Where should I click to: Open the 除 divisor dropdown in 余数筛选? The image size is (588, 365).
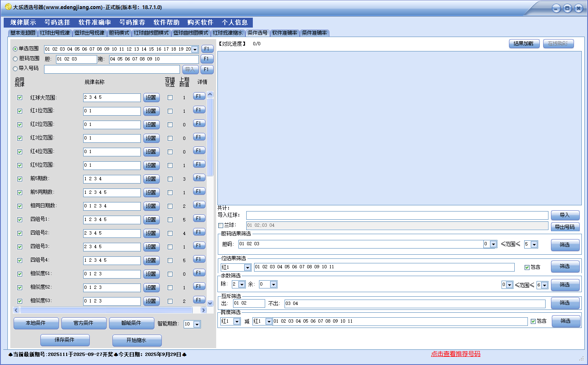tap(242, 284)
